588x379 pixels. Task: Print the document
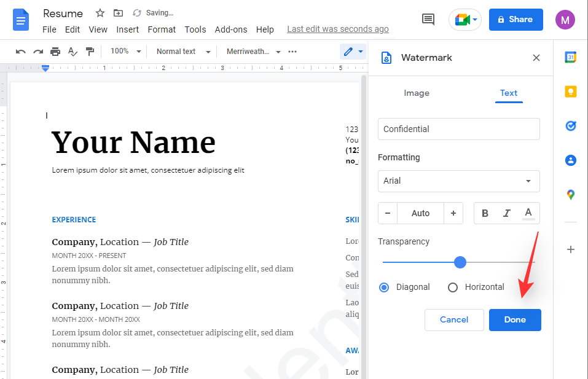pos(55,52)
